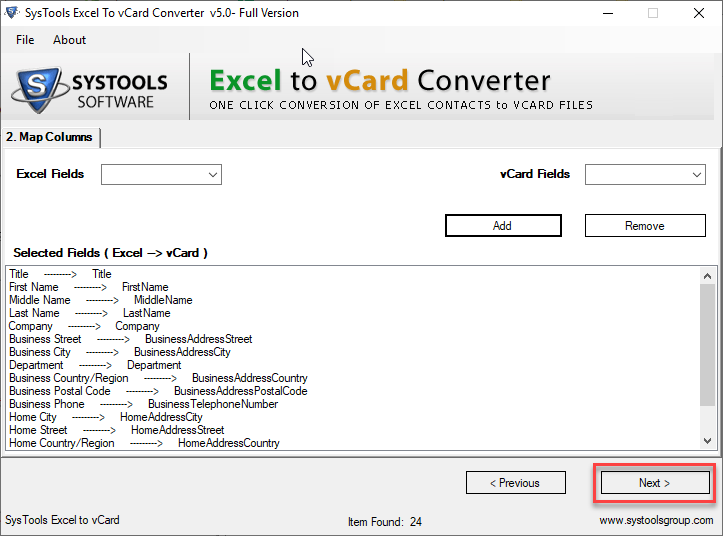Click scroll-down arrow of the fields list

pyautogui.click(x=708, y=440)
